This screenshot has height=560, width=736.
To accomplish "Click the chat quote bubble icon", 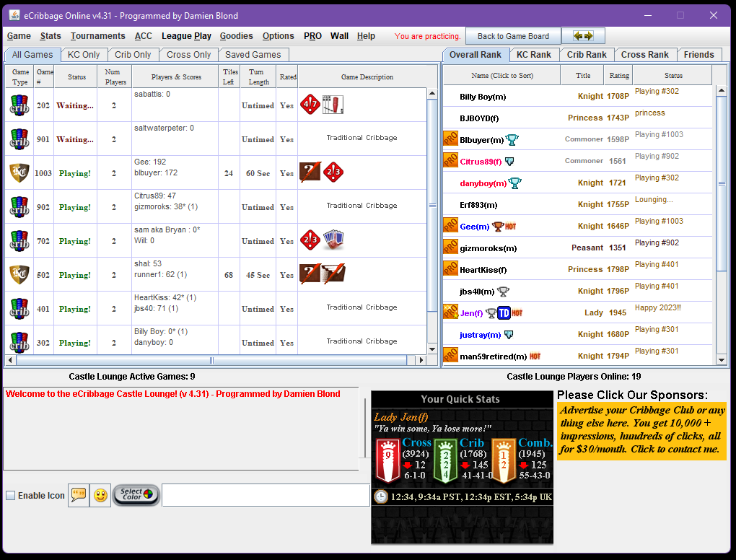I will [78, 495].
